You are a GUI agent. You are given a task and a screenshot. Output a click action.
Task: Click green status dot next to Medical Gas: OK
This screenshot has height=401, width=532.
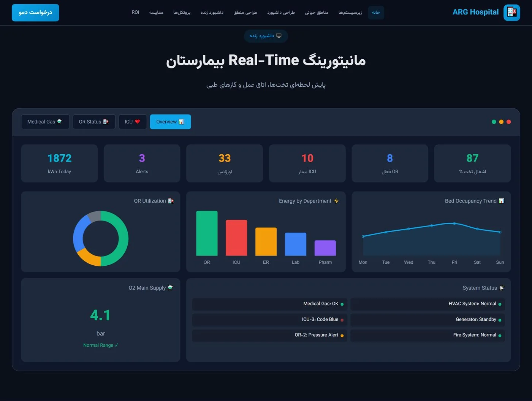tap(342, 304)
